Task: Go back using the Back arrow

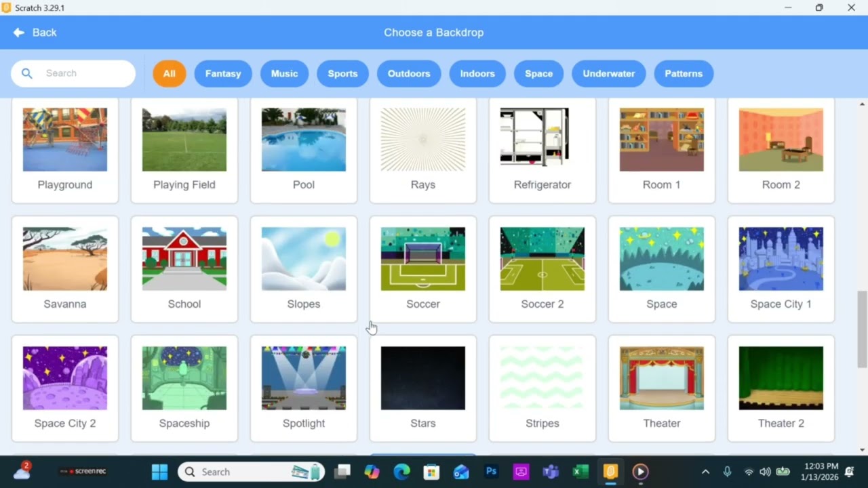Action: click(35, 33)
